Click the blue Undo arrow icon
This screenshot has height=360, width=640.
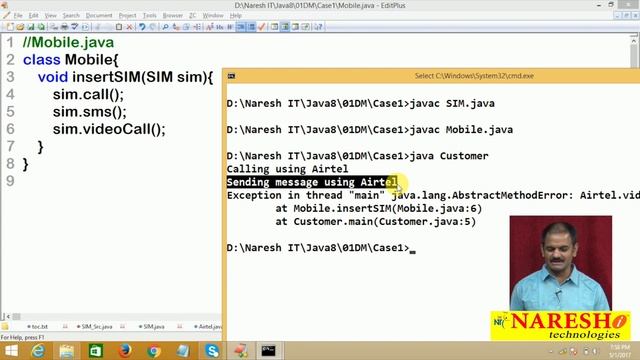click(x=142, y=27)
